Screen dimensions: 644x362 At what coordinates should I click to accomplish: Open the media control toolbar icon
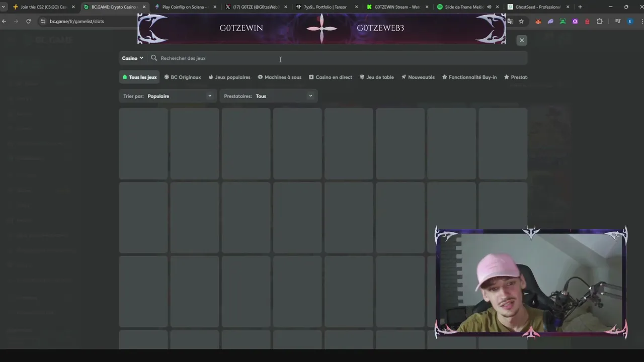point(618,21)
